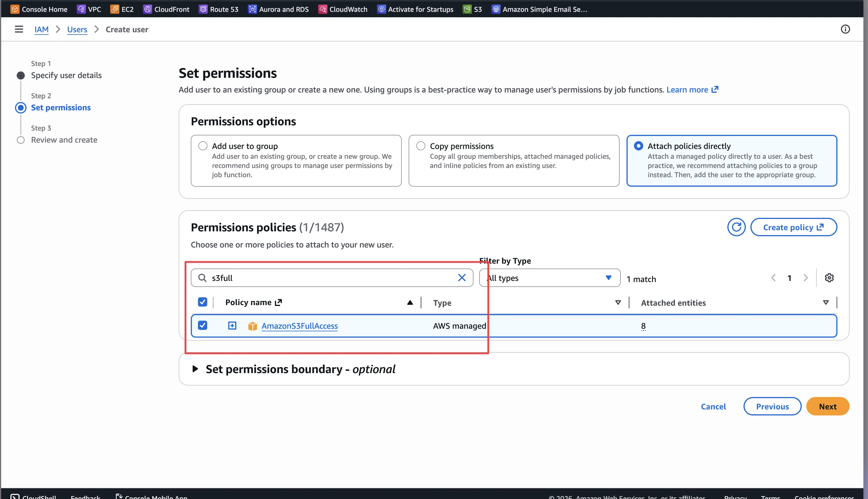Expand the AmazonS3FullAccess policy details
Viewport: 868px width, 499px height.
pos(232,326)
